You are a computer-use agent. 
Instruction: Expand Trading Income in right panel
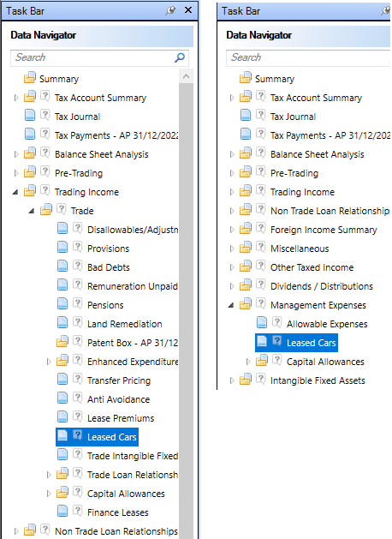(x=232, y=192)
